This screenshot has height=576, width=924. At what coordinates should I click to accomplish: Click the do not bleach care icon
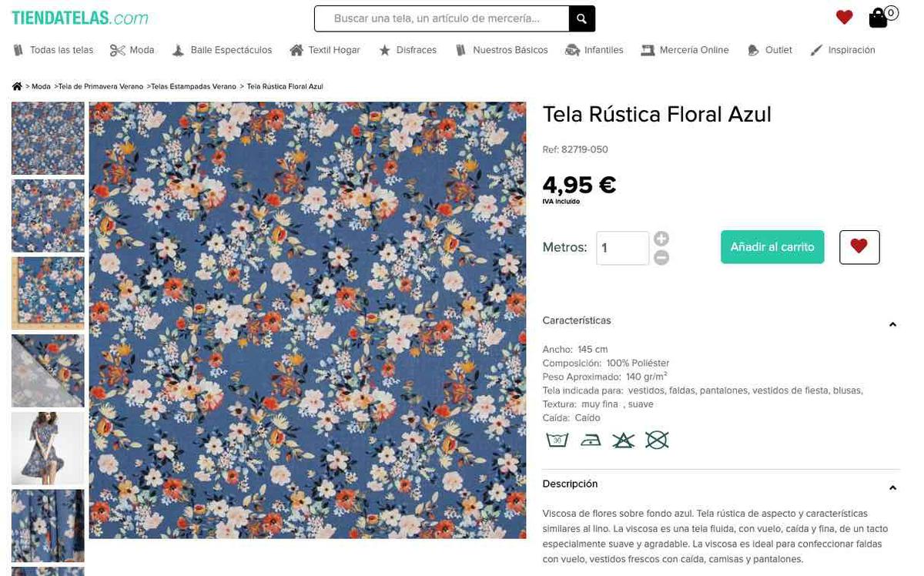pyautogui.click(x=623, y=440)
